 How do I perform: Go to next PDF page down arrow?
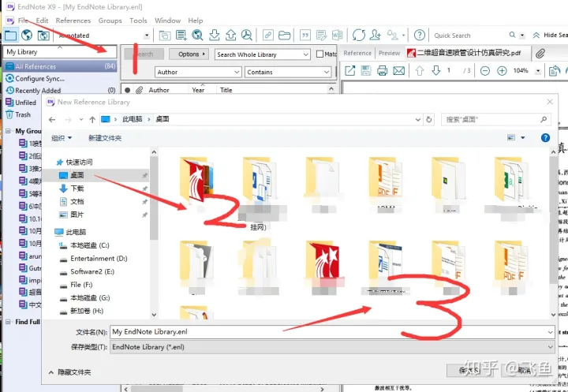pyautogui.click(x=435, y=71)
